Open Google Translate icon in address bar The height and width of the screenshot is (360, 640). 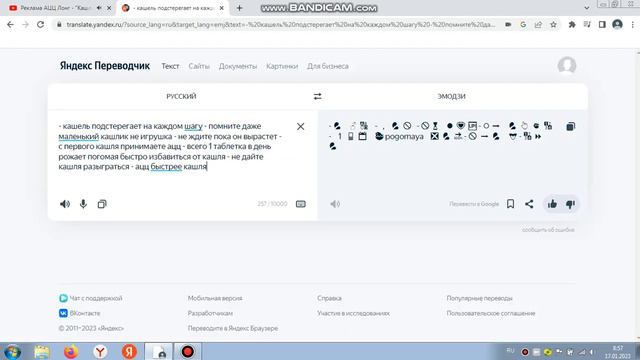[523, 24]
